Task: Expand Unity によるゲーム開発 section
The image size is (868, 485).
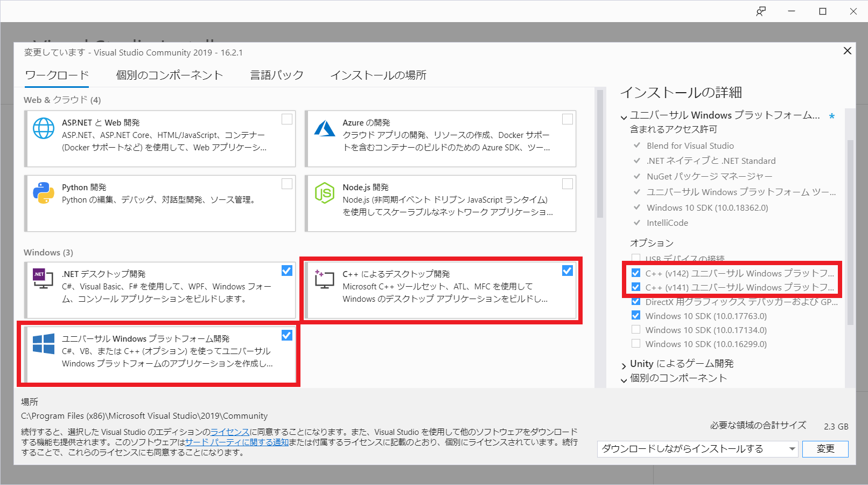Action: [623, 364]
